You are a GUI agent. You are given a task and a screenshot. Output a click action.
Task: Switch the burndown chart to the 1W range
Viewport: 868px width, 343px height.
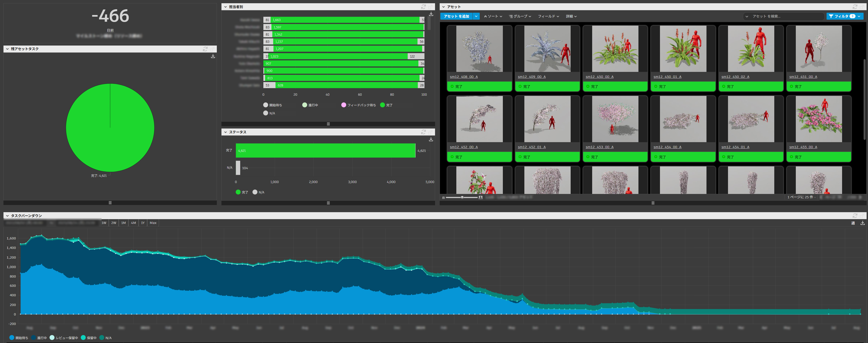[104, 223]
